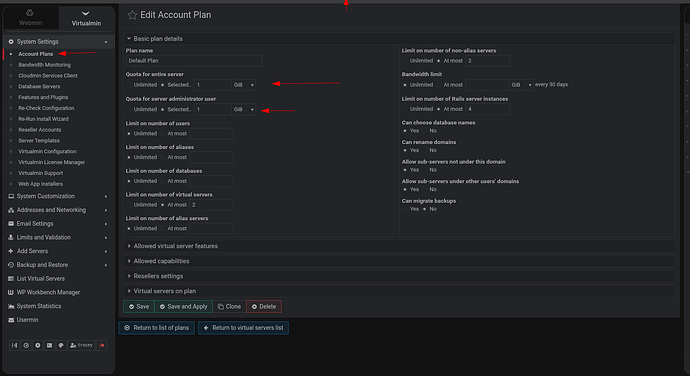Select No for Can choose database names
This screenshot has width=690, height=376.
[425, 131]
